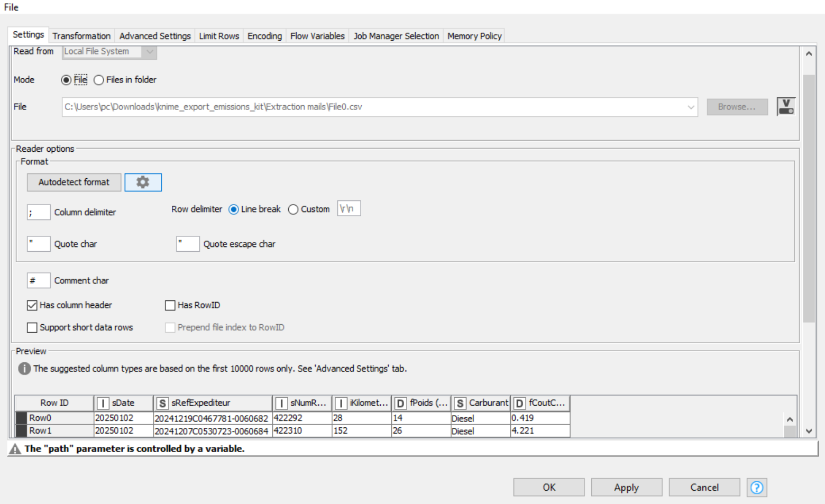The image size is (825, 504).
Task: Click the Autodetect format button
Action: pyautogui.click(x=74, y=182)
